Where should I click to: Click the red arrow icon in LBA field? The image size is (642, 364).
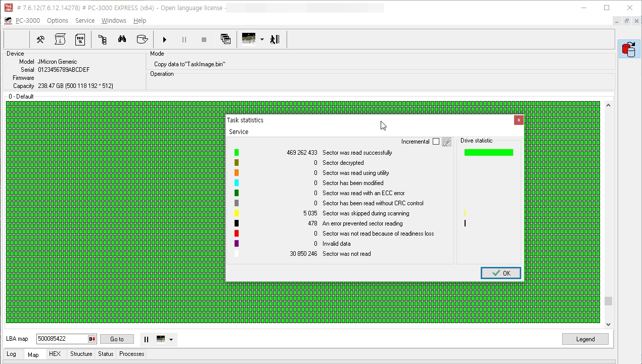[x=92, y=339]
